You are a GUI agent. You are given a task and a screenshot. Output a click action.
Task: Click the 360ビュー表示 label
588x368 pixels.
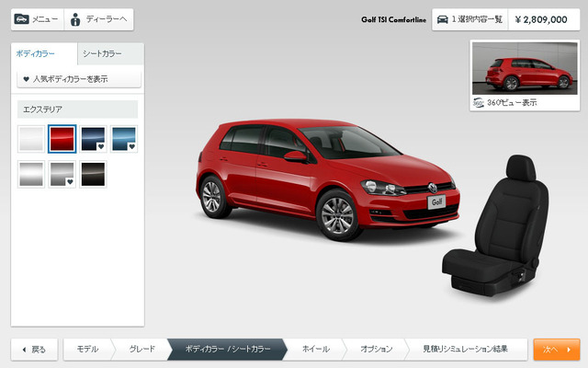coord(512,102)
